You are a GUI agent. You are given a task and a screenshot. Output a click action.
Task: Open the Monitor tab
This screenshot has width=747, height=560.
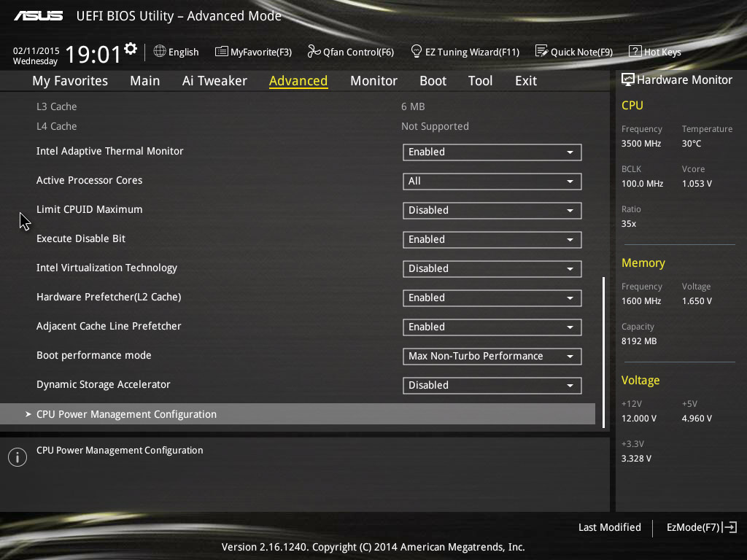(373, 81)
